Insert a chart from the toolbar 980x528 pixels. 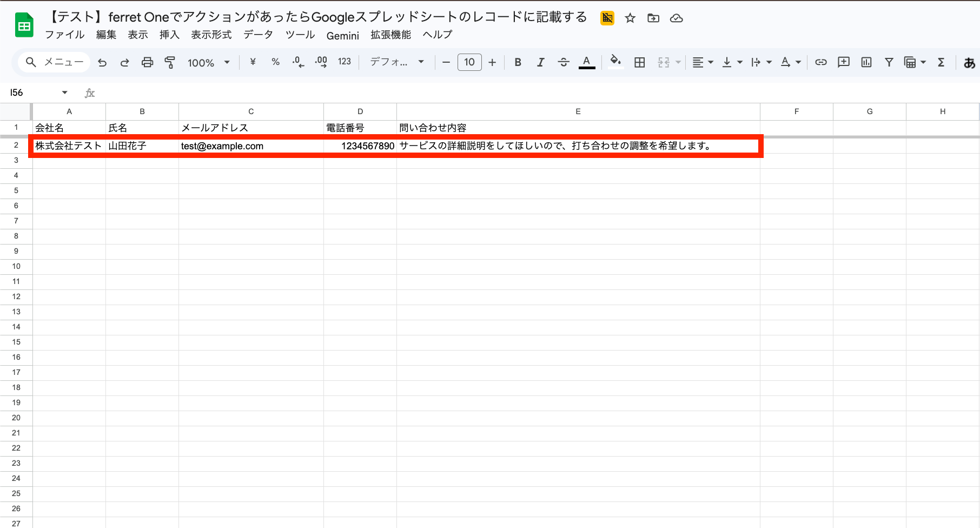866,62
